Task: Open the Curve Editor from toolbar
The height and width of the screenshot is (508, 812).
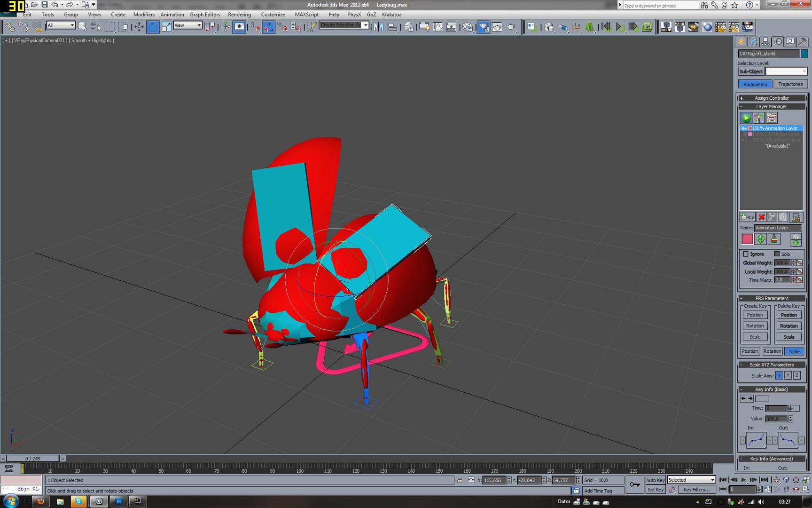Action: point(438,27)
